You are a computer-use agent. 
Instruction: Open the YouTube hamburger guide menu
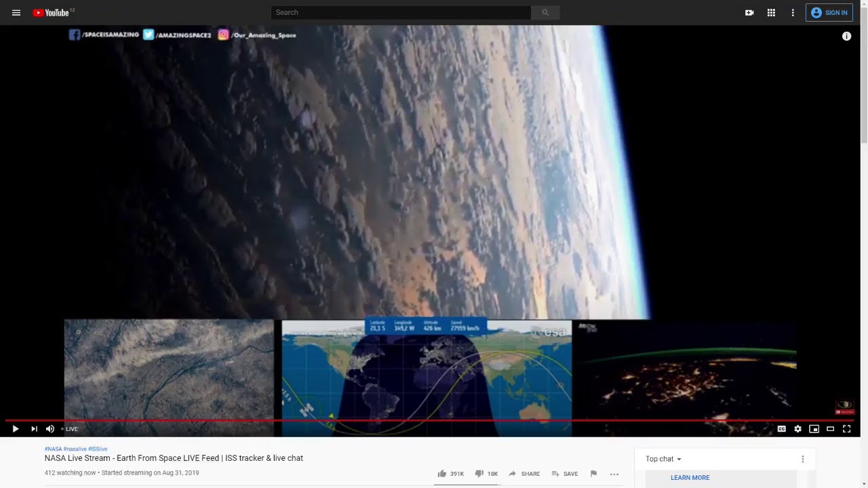(16, 13)
